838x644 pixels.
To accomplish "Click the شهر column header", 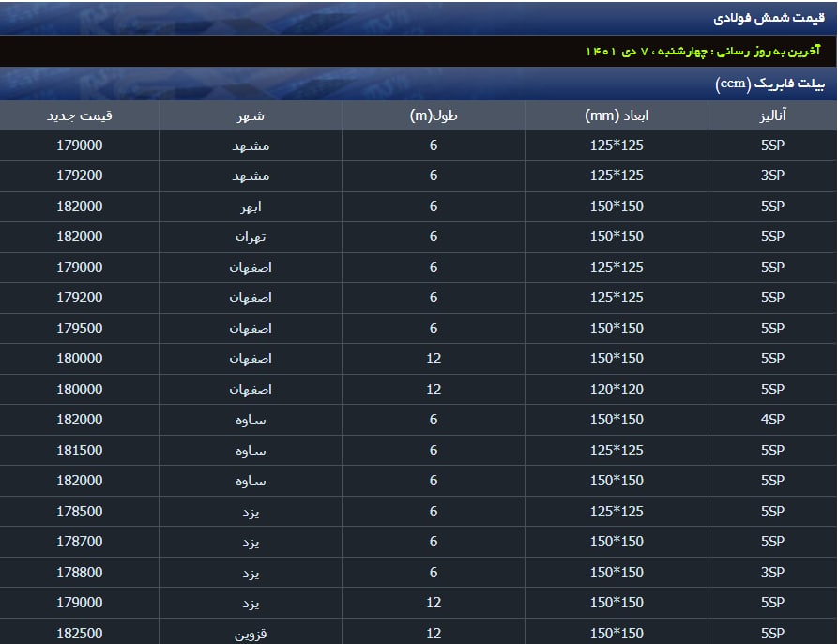I will (x=251, y=115).
